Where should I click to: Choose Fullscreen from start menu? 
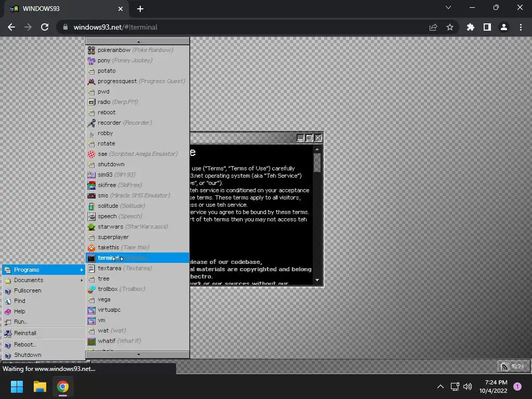click(44, 290)
